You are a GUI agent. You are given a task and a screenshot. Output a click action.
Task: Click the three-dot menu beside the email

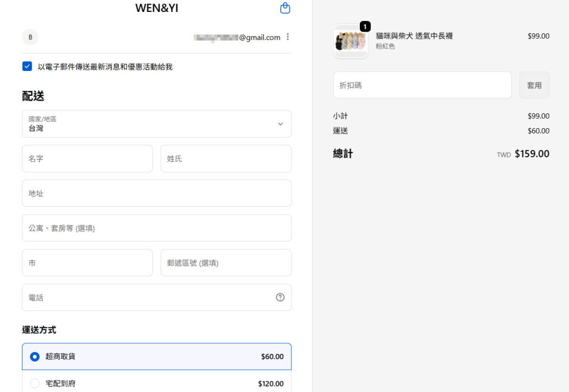288,37
